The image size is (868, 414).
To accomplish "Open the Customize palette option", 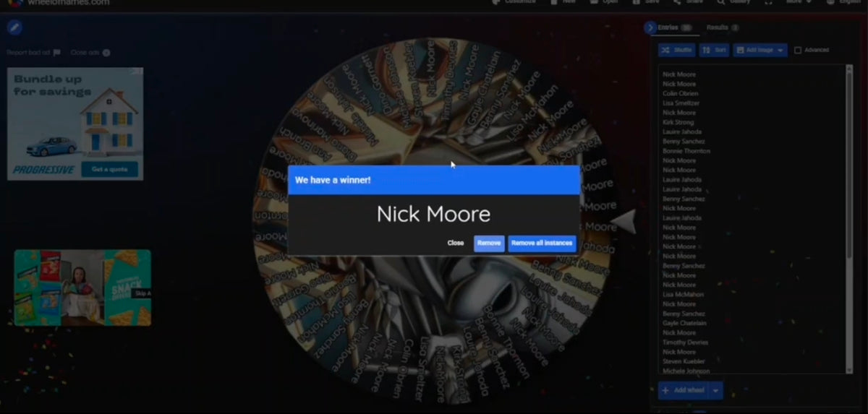I will click(514, 2).
